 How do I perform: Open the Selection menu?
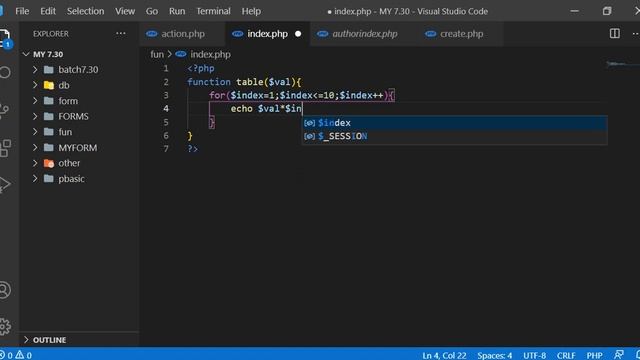[x=85, y=11]
